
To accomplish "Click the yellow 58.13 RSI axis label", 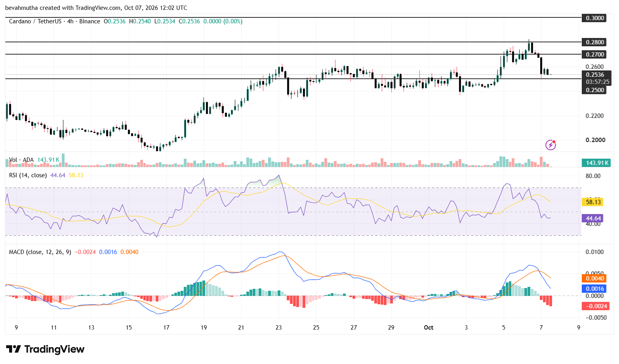I will [x=592, y=202].
